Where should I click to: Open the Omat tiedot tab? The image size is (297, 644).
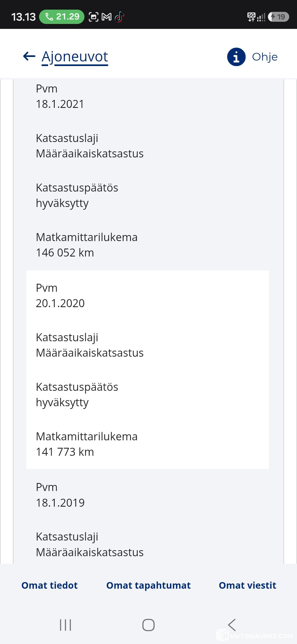pyautogui.click(x=50, y=585)
